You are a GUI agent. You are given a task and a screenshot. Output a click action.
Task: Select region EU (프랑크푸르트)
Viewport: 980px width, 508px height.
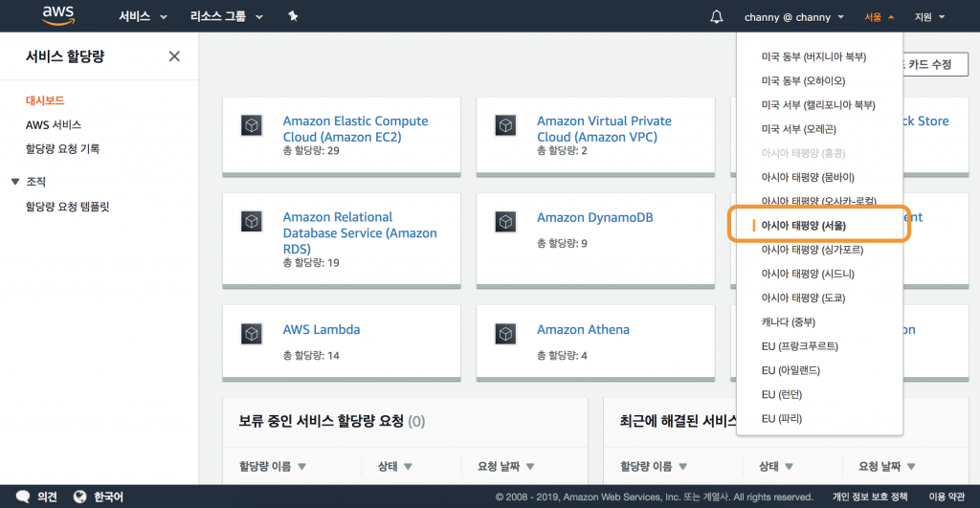[x=800, y=346]
